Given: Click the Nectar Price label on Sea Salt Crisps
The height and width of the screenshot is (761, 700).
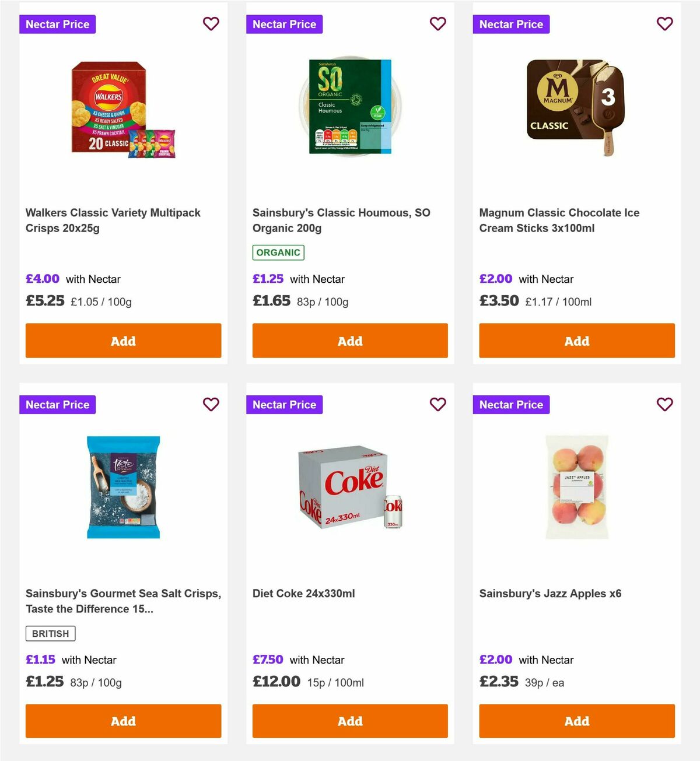Looking at the screenshot, I should click(x=57, y=404).
